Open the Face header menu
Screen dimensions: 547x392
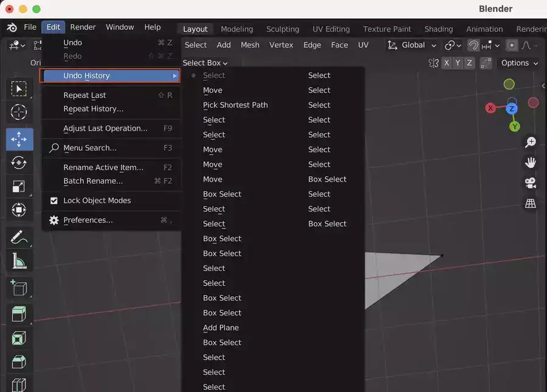click(339, 46)
